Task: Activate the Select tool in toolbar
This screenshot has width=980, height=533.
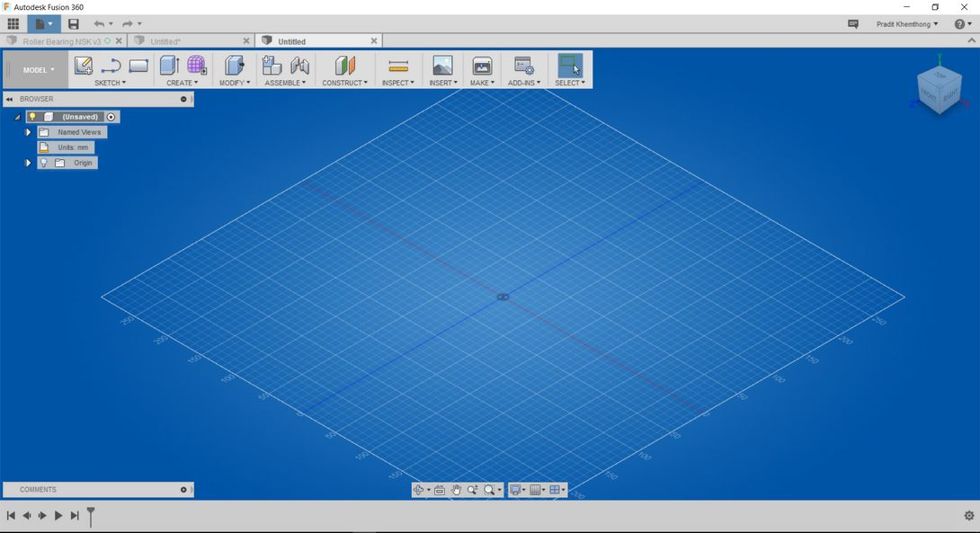Action: [x=570, y=66]
